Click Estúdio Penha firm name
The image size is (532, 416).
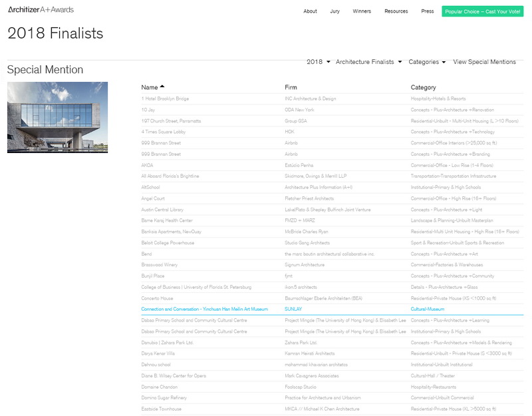click(299, 165)
